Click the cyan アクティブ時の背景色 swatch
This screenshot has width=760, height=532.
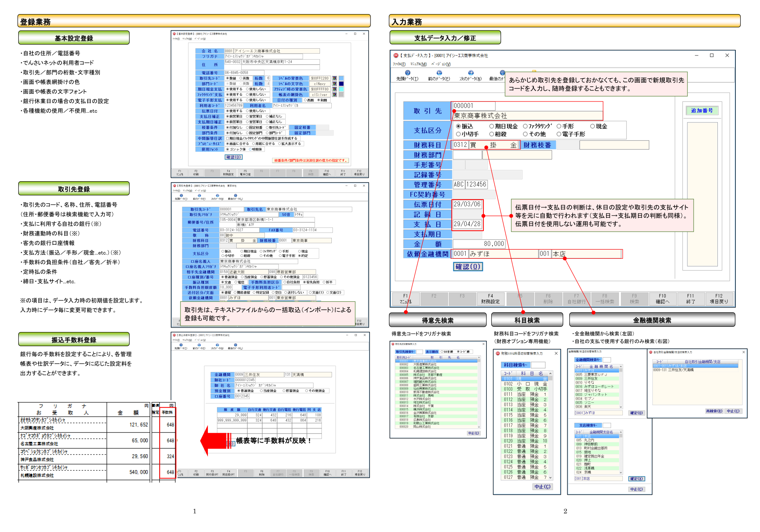(x=341, y=89)
